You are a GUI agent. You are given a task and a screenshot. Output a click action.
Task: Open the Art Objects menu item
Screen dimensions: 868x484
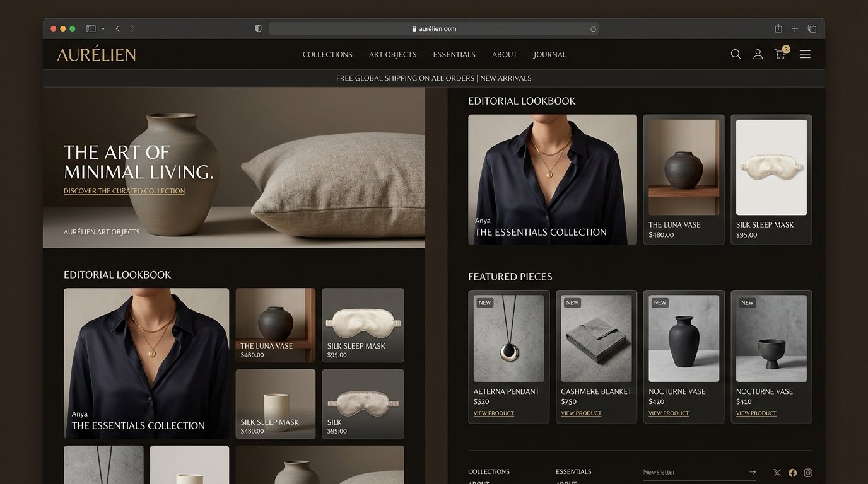[392, 55]
